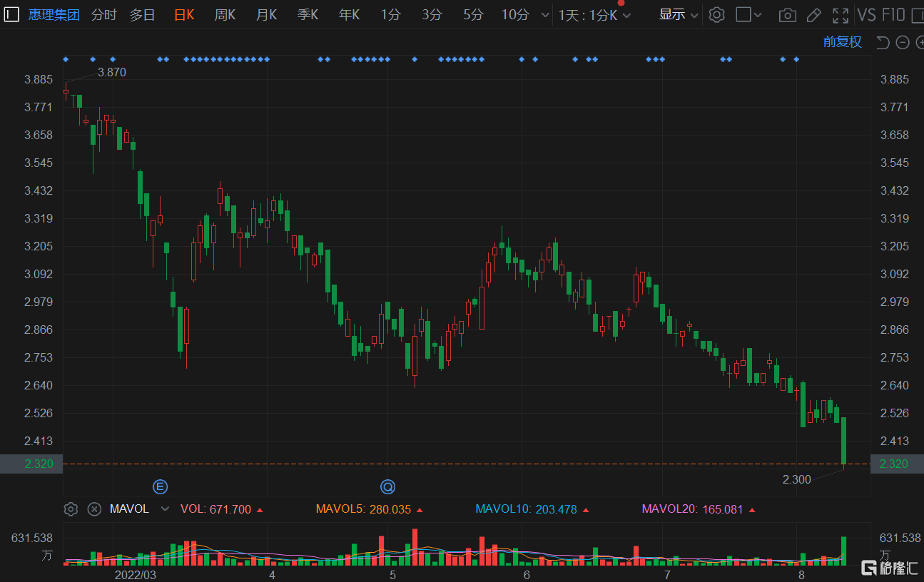
Task: Expand the layout square dropdown
Action: click(x=748, y=15)
